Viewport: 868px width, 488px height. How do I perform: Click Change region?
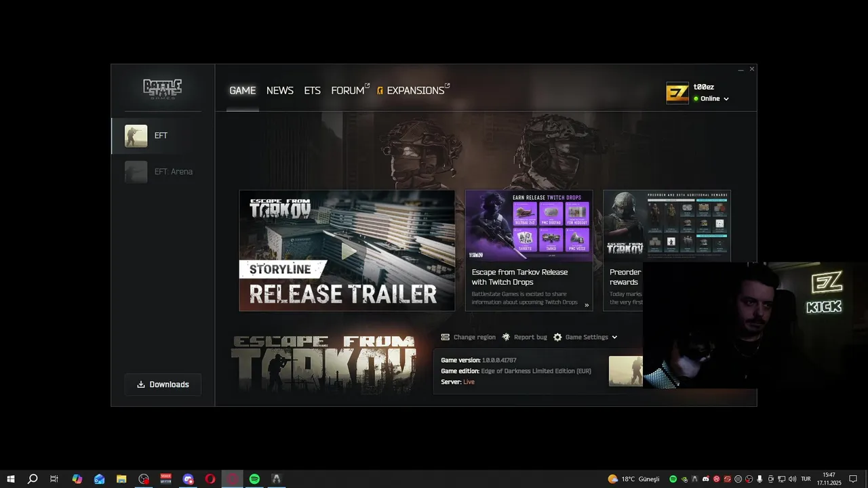[469, 337]
